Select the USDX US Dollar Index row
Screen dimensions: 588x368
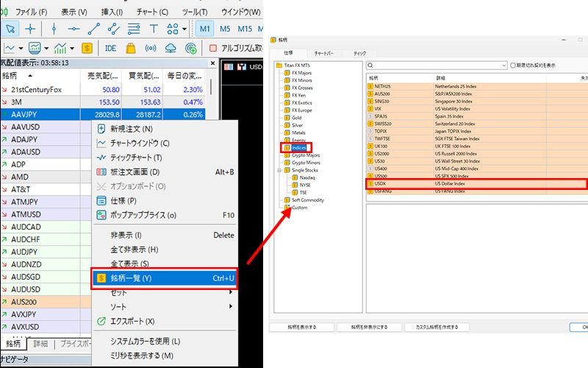tap(470, 184)
